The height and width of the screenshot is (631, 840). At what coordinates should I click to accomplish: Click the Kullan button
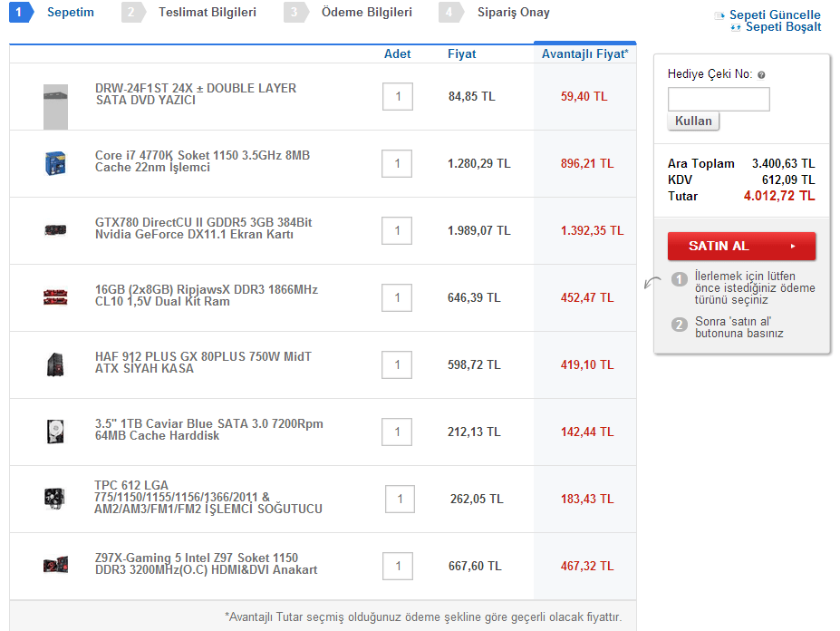point(693,121)
